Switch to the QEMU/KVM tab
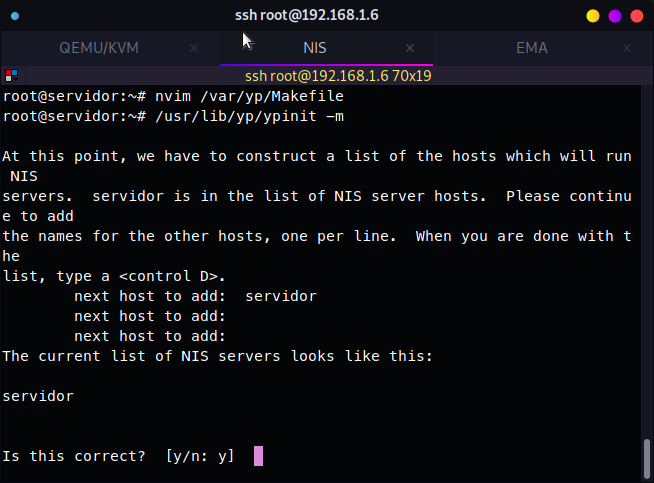The height and width of the screenshot is (483, 654). coord(99,48)
